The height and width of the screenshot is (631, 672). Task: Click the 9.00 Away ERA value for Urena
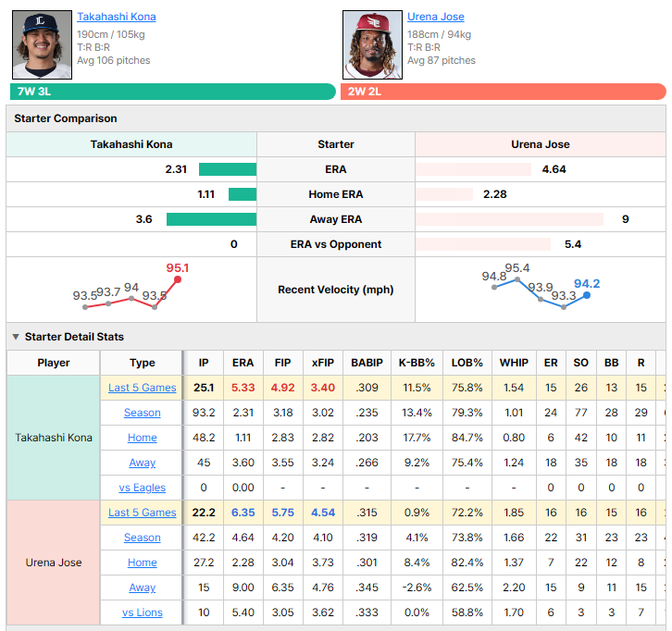pos(243,588)
